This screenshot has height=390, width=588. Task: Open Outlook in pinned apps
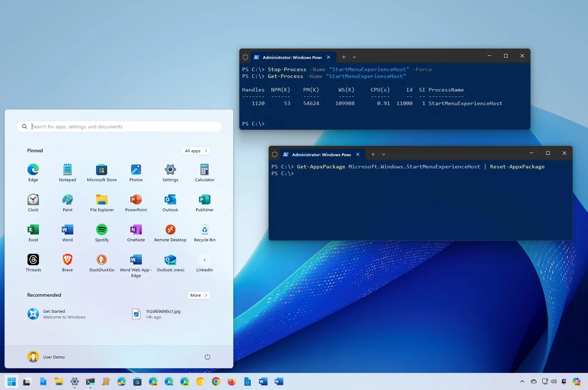[170, 203]
